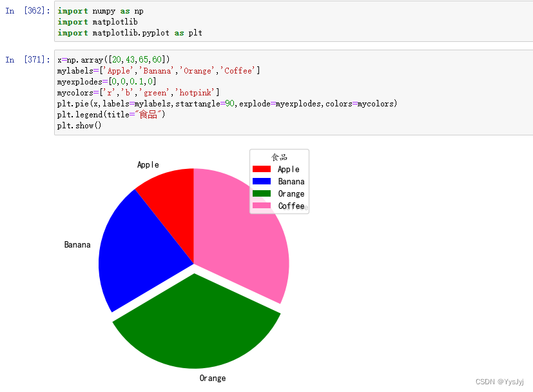Click the 'import matplotlib.pyplot as plt' line
Image resolution: width=533 pixels, height=392 pixels.
tap(130, 33)
